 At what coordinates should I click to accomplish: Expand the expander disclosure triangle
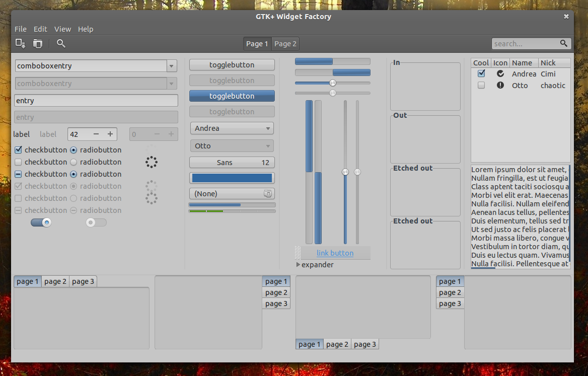[298, 264]
